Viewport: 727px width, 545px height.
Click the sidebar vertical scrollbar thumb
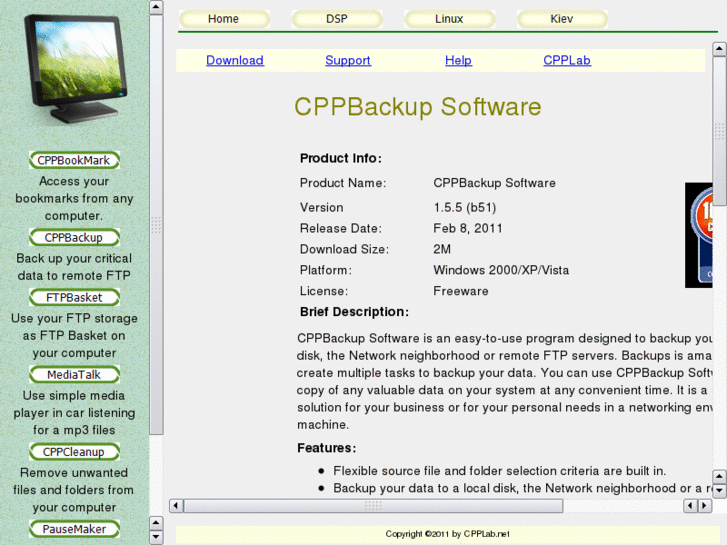156,224
